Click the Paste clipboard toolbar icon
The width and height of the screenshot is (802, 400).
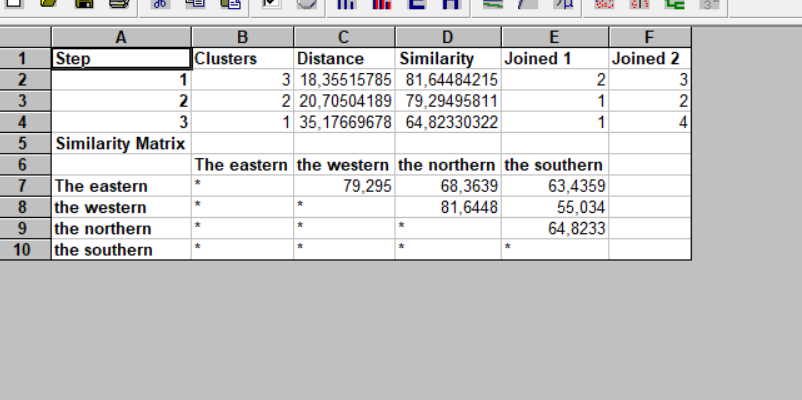pyautogui.click(x=231, y=4)
